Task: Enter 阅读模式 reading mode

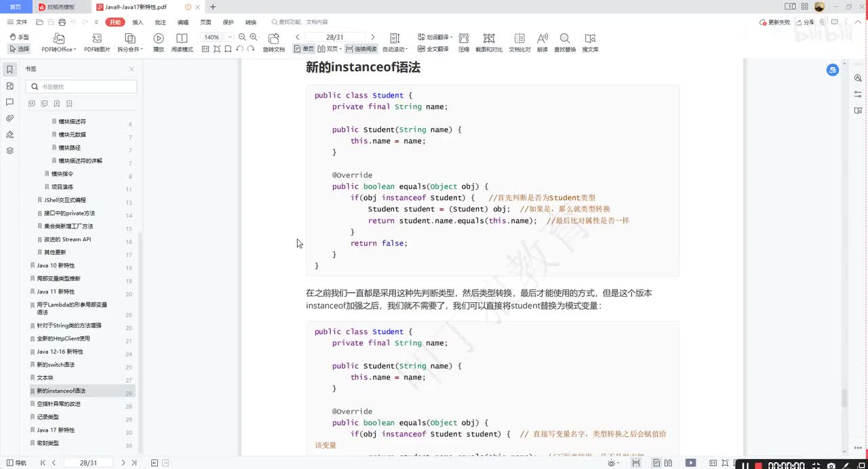Action: 182,42
